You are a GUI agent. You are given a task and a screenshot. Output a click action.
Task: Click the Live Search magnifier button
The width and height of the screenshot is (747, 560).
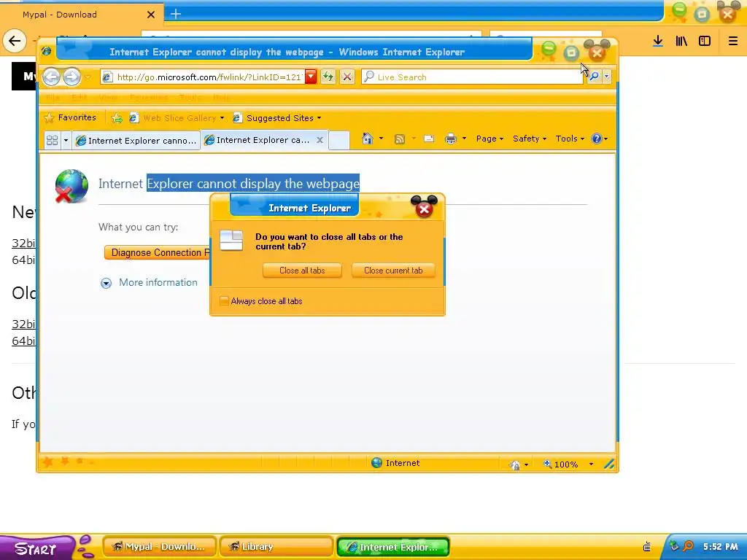(594, 76)
